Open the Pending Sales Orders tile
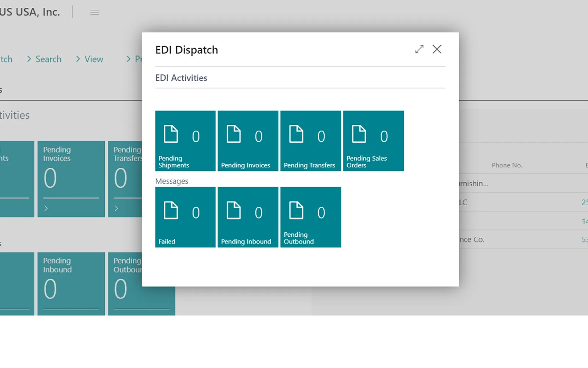Screen dimensions: 588x368 [373, 141]
